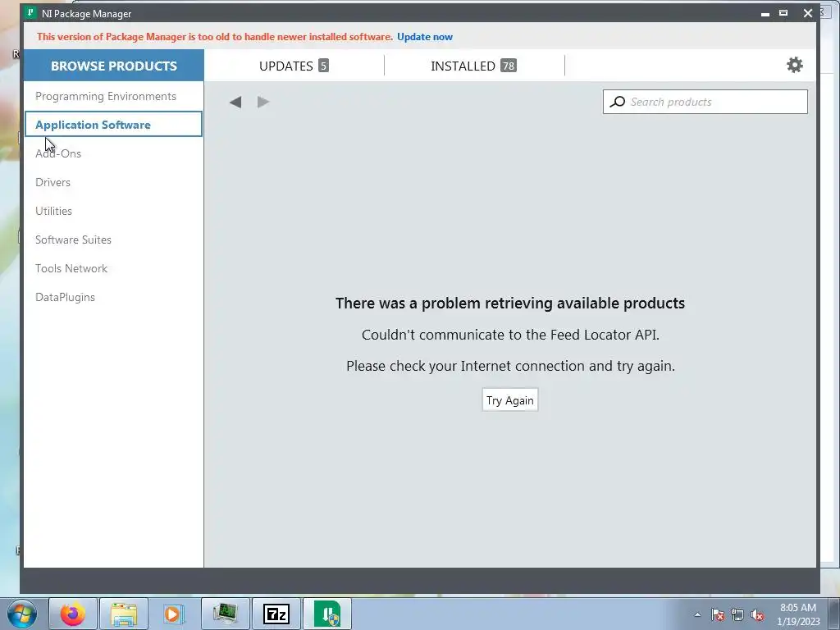Open File Explorer from the taskbar
The image size is (840, 630).
tap(124, 614)
